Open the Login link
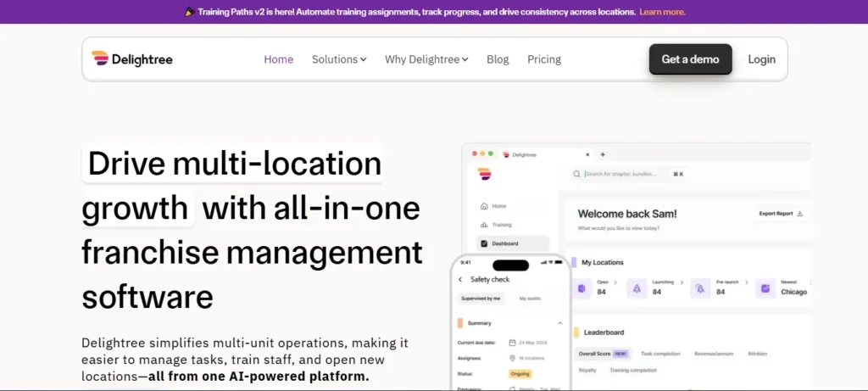868x391 pixels. (762, 59)
